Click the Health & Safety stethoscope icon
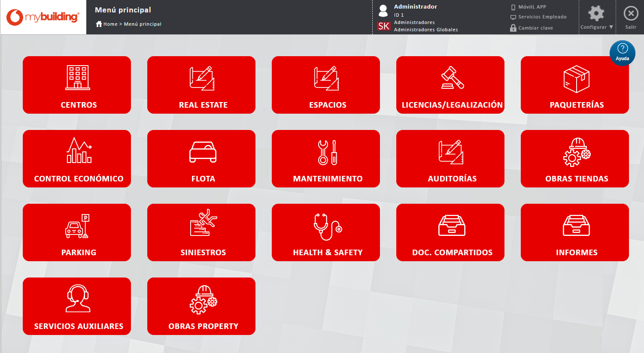The image size is (644, 353). [327, 226]
